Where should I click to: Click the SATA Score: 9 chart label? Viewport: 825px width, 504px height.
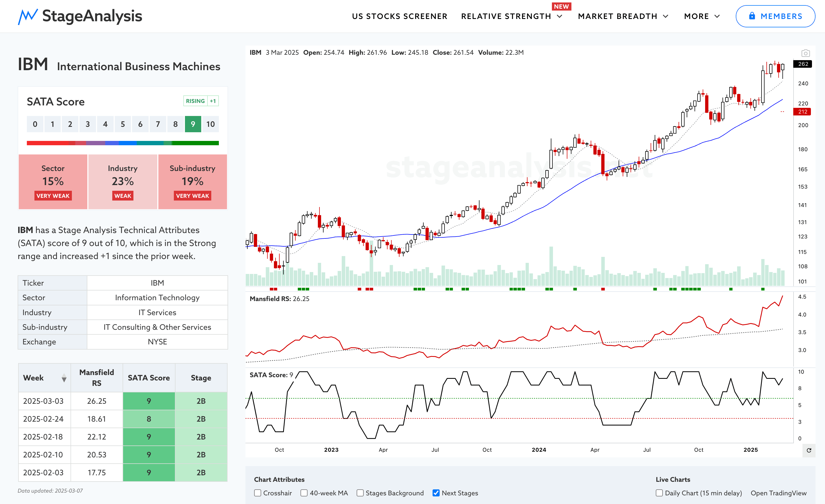pyautogui.click(x=271, y=375)
